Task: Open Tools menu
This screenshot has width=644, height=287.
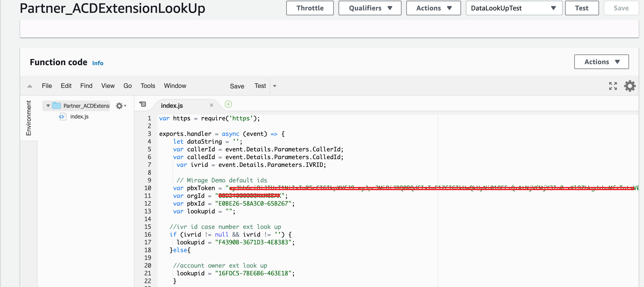Action: point(148,86)
